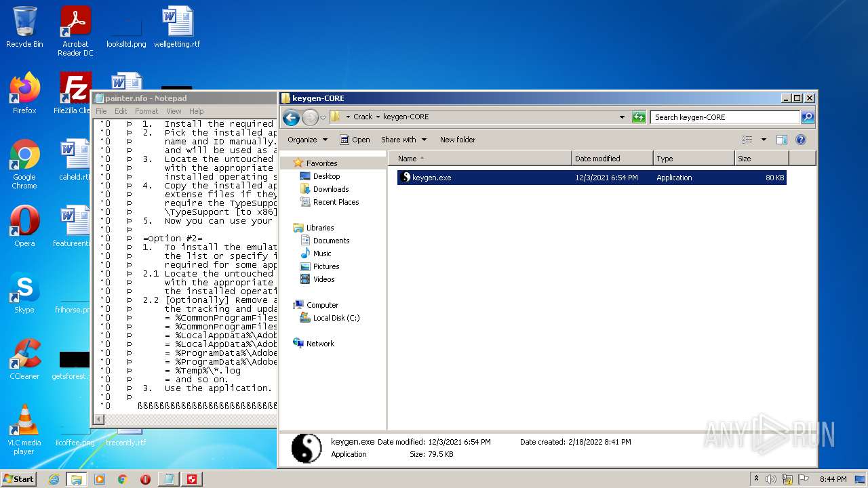Screen dimensions: 868x488
Task: Click Explorer Back navigation button
Action: pyautogui.click(x=292, y=117)
